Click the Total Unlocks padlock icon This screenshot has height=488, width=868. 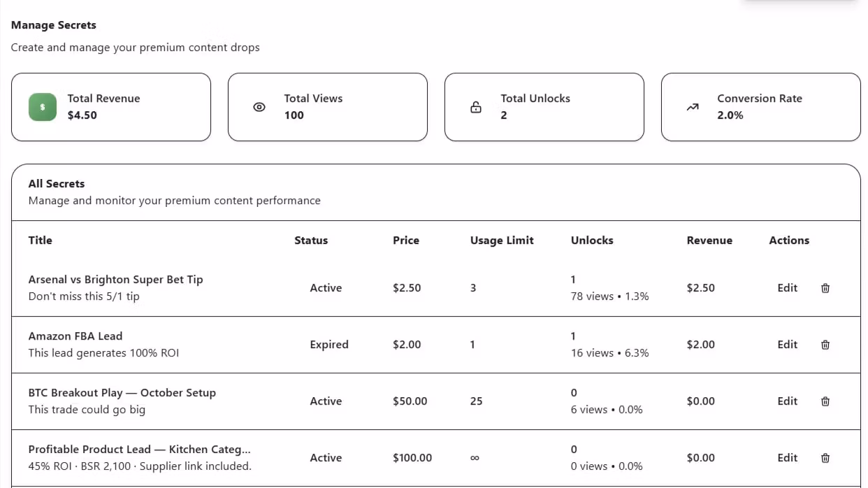point(476,107)
